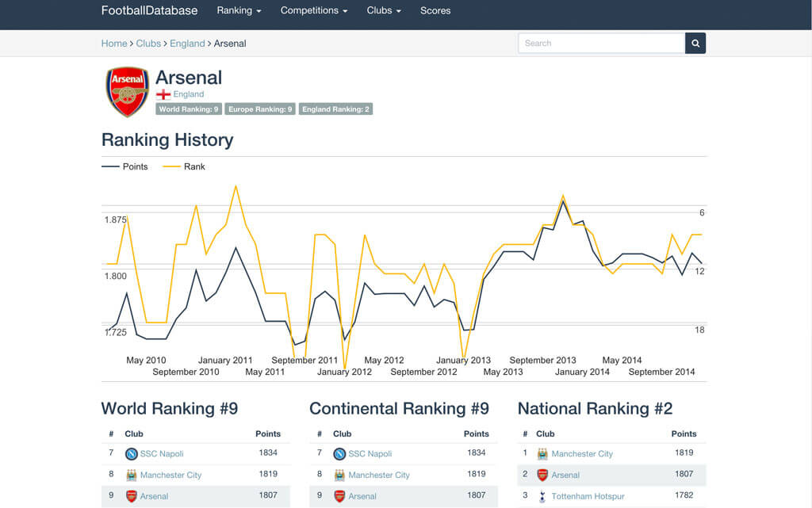Click the England Ranking: 2 badge

click(x=335, y=109)
